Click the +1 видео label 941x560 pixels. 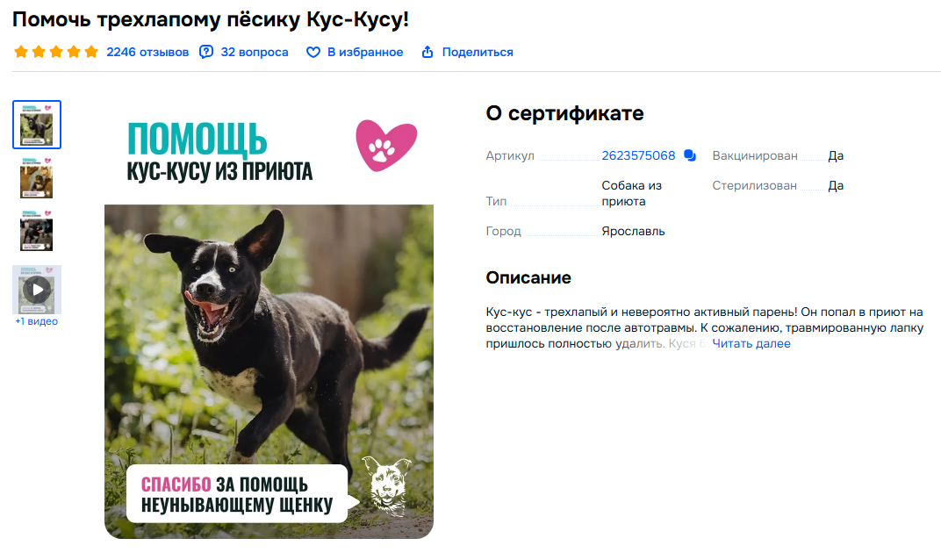(x=37, y=321)
